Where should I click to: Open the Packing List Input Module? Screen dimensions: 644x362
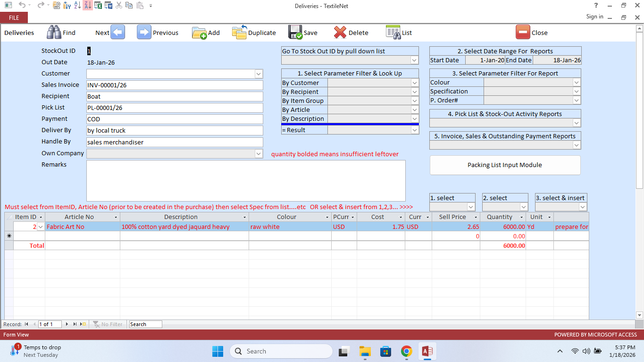pos(505,165)
